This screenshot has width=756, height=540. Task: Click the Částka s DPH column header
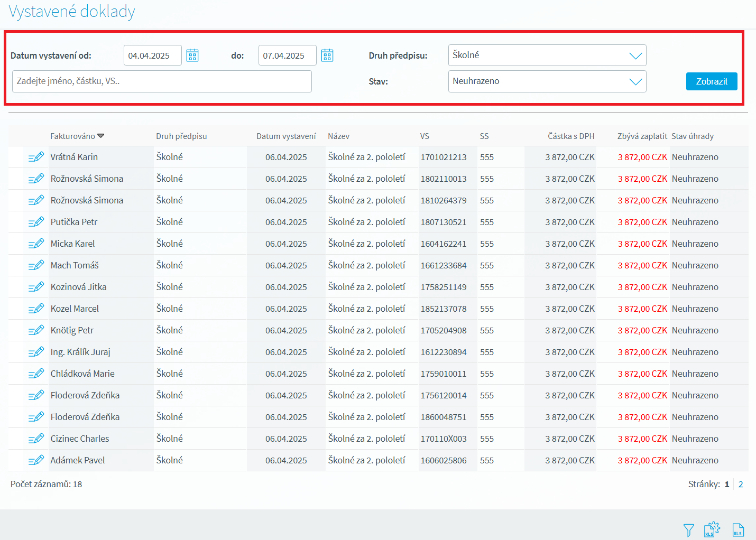pyautogui.click(x=571, y=136)
